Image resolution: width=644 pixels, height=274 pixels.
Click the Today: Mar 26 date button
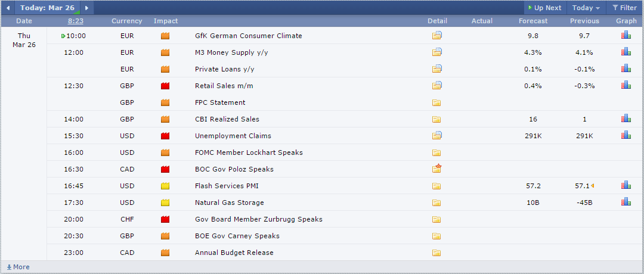tap(48, 8)
